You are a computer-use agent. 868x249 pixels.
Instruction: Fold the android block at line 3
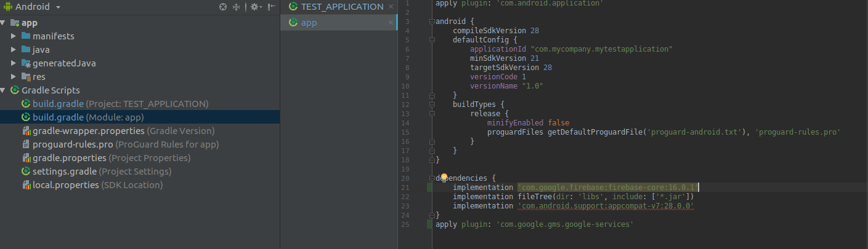[x=432, y=22]
